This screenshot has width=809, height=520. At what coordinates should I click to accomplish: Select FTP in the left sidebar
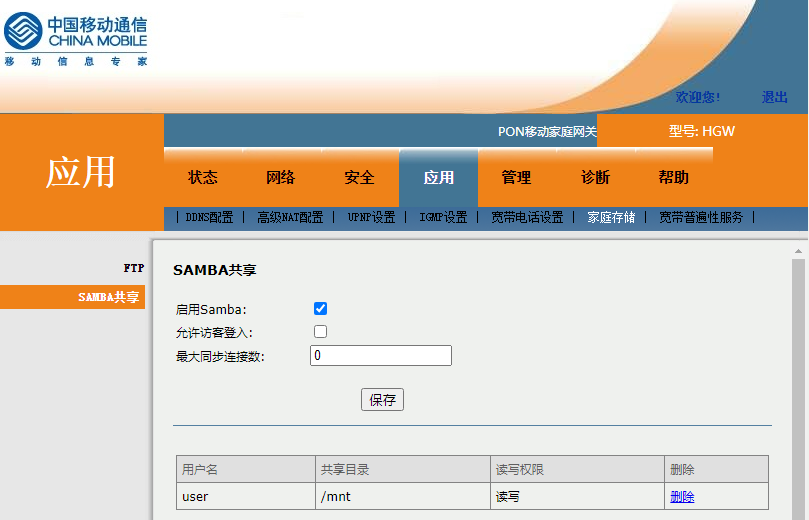point(134,268)
